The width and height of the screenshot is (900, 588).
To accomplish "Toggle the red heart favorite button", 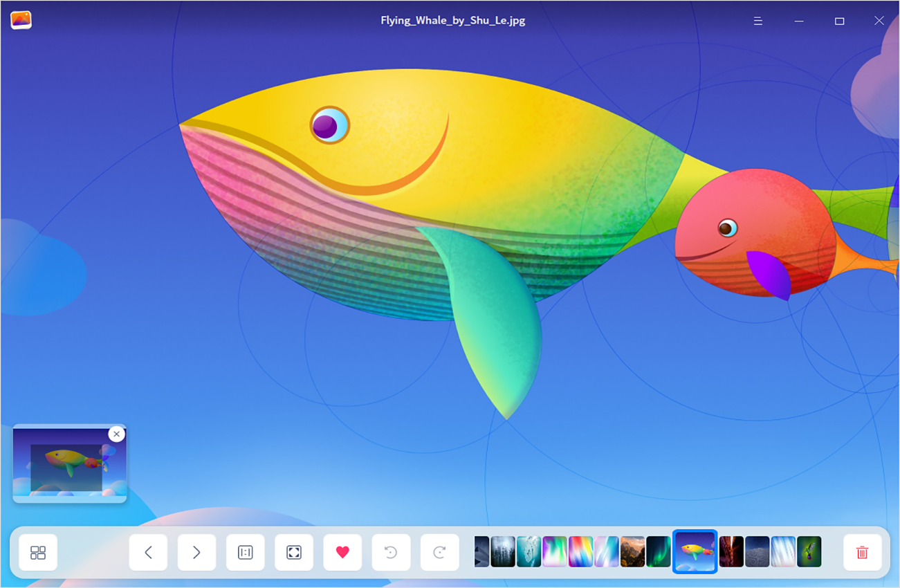I will [x=342, y=553].
